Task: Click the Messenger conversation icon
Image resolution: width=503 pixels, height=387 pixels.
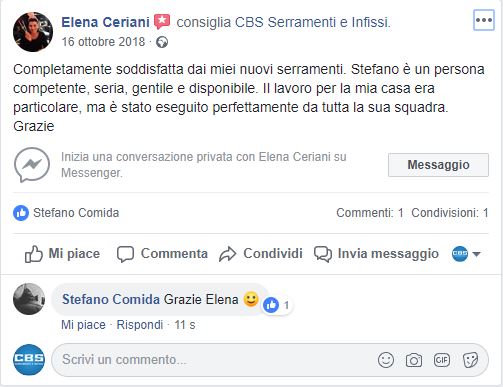Action: (32, 165)
